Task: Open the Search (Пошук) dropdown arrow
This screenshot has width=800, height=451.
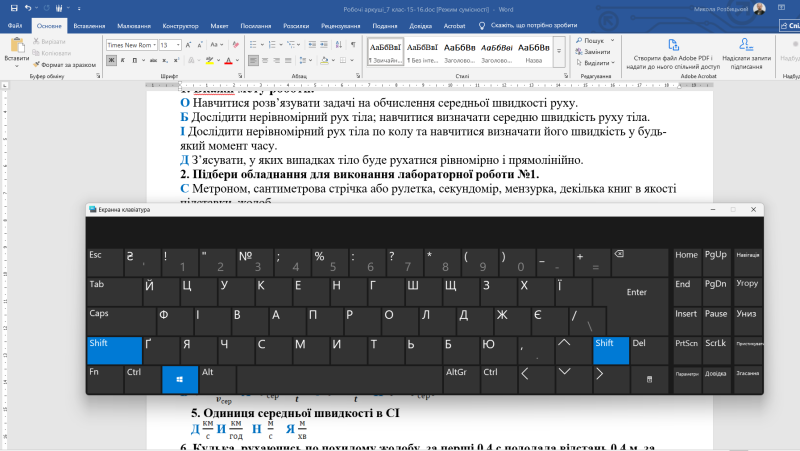Action: 612,40
